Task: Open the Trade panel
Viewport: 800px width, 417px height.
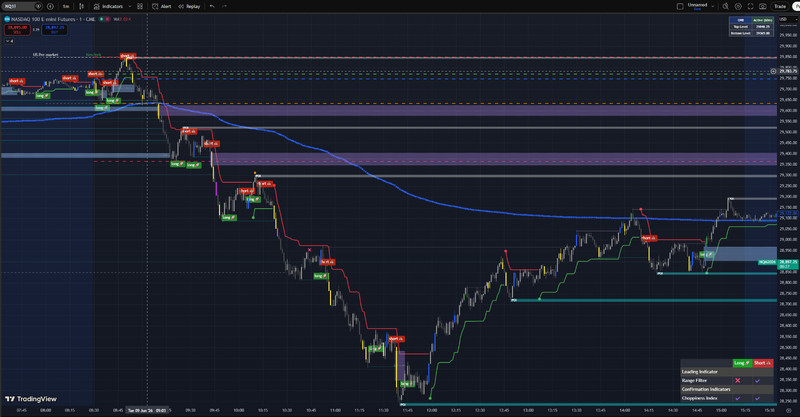Action: click(780, 6)
